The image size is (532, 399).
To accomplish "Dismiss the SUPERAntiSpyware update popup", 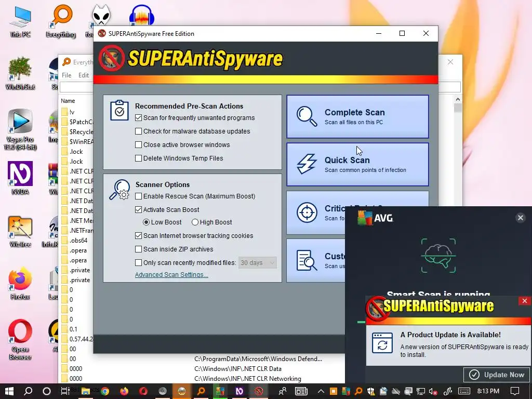I will coord(525,301).
